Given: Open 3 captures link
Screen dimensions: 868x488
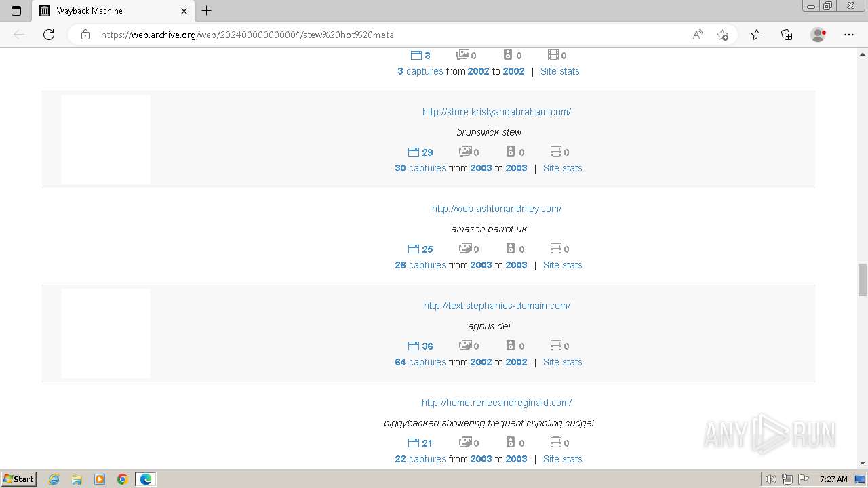Looking at the screenshot, I should (420, 71).
